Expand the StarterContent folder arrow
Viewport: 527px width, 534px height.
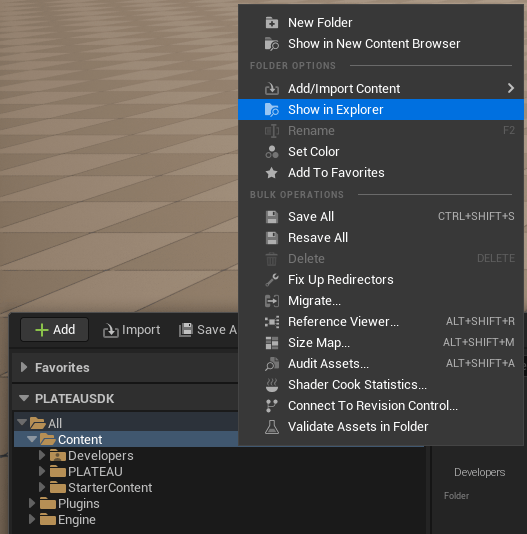click(x=42, y=487)
